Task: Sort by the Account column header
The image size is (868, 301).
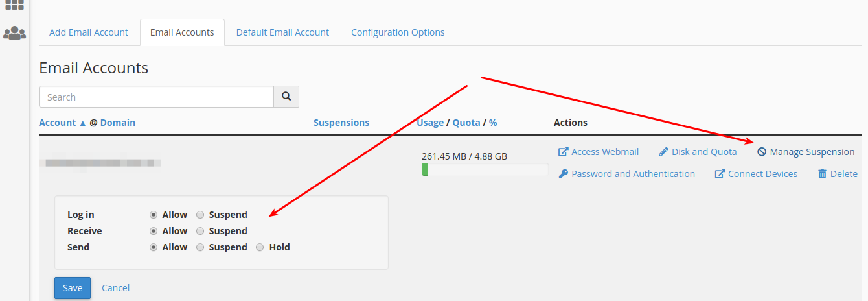Action: [x=58, y=123]
